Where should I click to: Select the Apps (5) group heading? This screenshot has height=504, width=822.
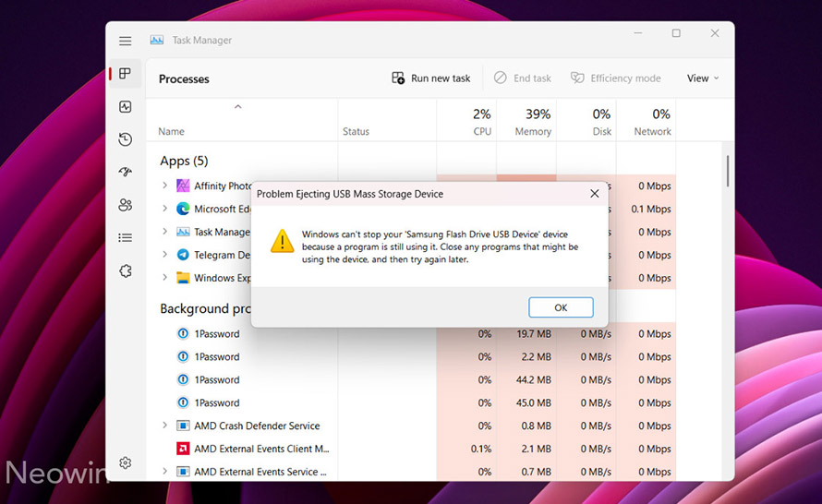[184, 161]
